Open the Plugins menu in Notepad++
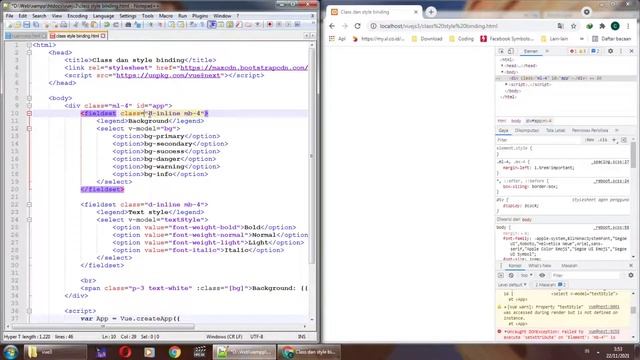The image size is (640, 360). pos(200,16)
